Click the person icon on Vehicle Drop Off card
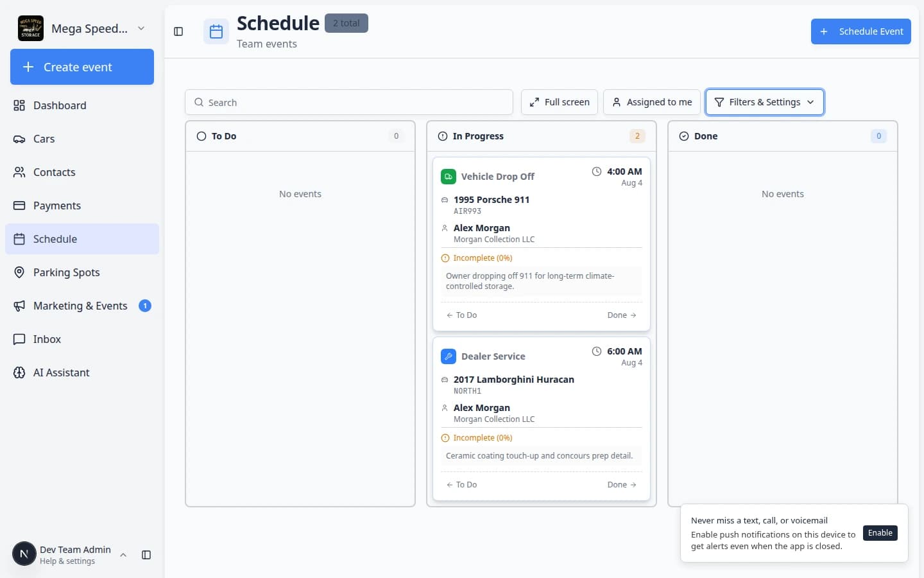 (445, 228)
